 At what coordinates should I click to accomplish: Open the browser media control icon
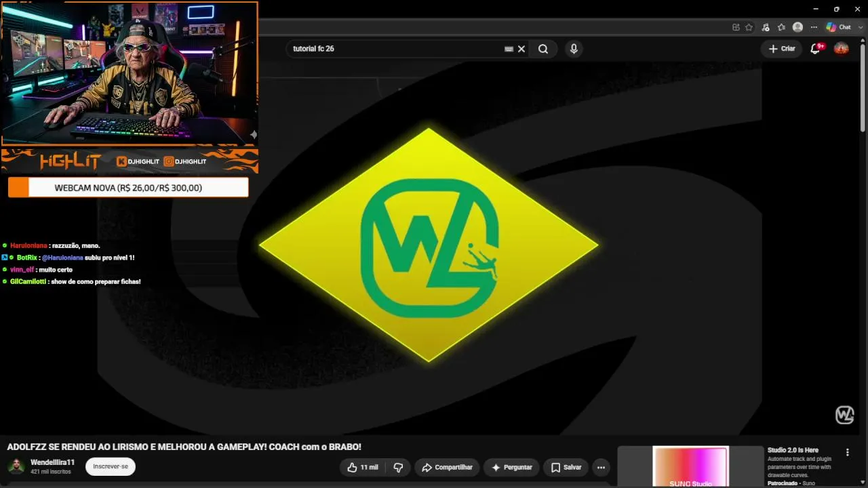[766, 27]
